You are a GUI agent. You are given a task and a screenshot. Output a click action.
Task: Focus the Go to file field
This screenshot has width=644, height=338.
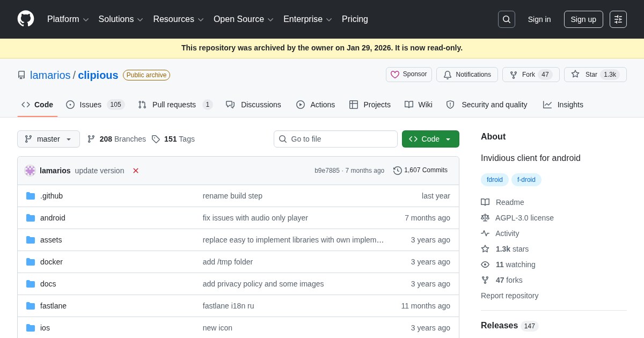(x=335, y=139)
